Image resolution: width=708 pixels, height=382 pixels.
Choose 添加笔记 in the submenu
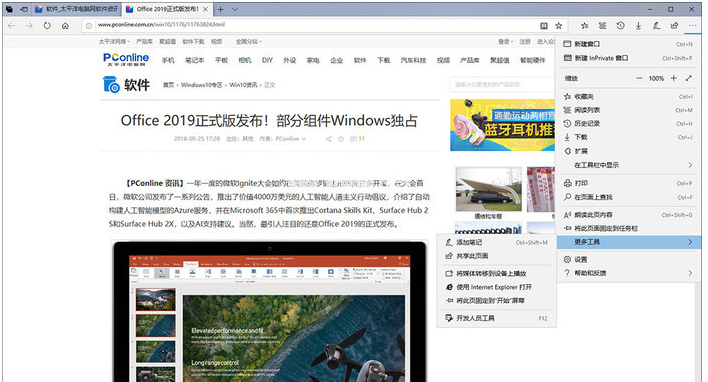pos(496,242)
